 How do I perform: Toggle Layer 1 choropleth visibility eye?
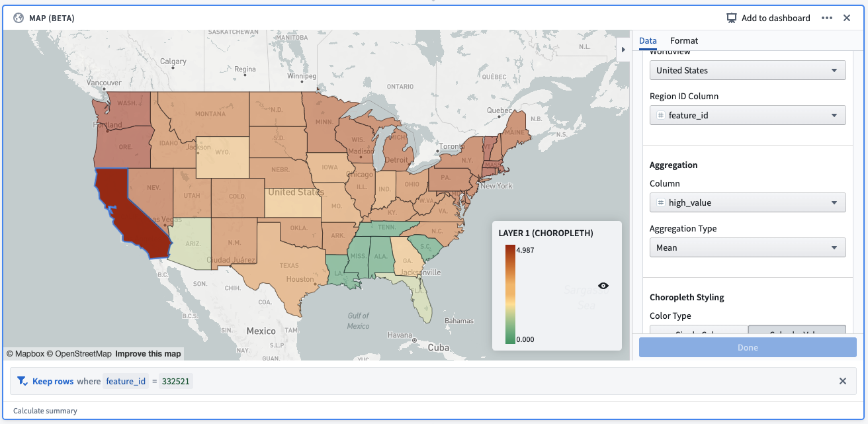tap(603, 286)
